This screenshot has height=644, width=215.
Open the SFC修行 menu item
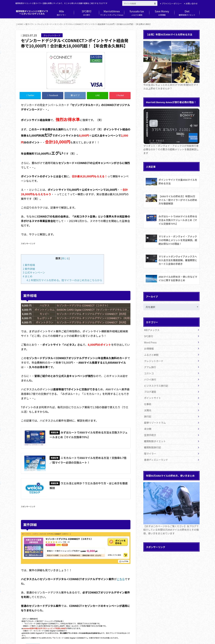point(86,13)
